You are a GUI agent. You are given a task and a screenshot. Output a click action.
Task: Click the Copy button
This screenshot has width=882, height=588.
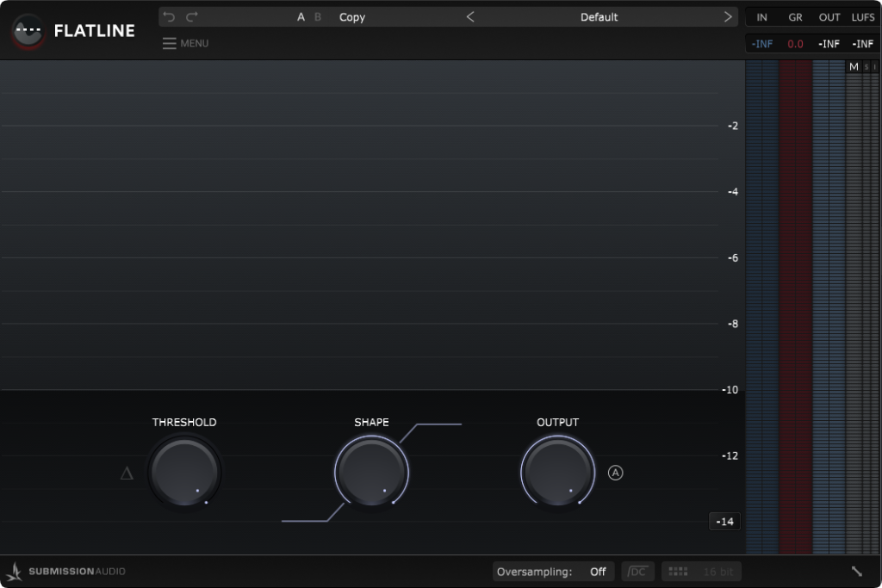352,17
